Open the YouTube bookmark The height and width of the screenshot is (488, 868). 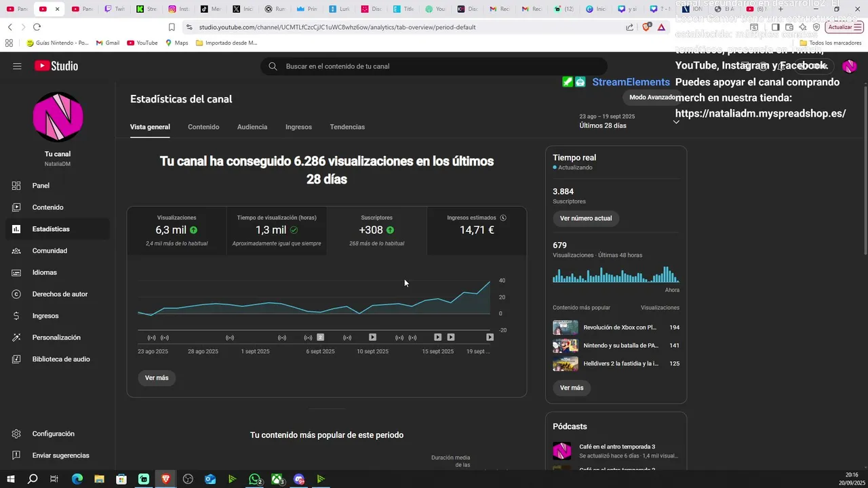[142, 43]
